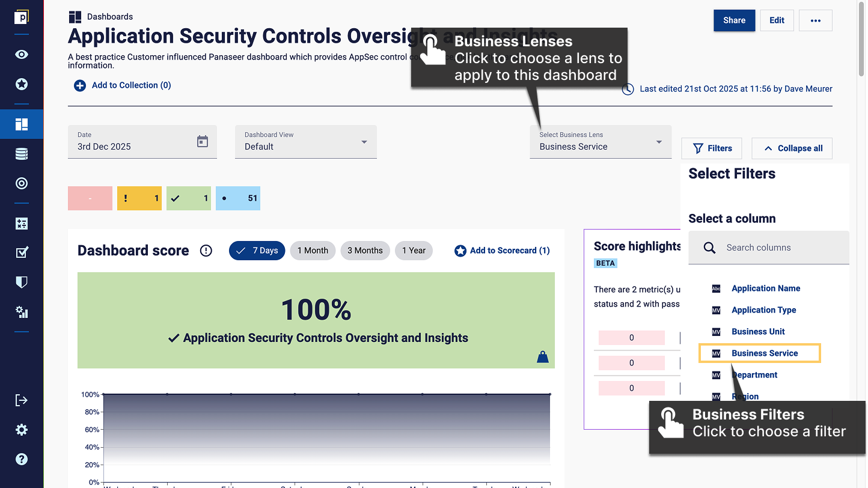Click Add to Scorecard (1) link
Viewport: 868px width, 488px height.
502,251
